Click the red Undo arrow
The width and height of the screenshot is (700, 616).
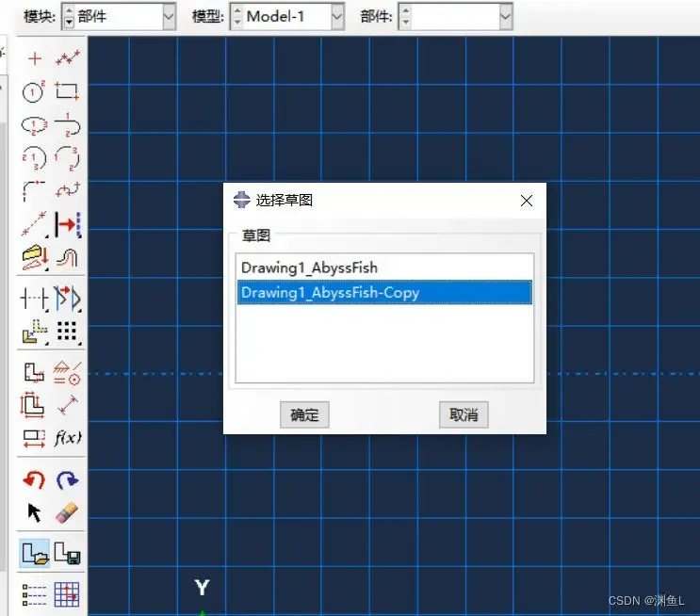(x=34, y=479)
